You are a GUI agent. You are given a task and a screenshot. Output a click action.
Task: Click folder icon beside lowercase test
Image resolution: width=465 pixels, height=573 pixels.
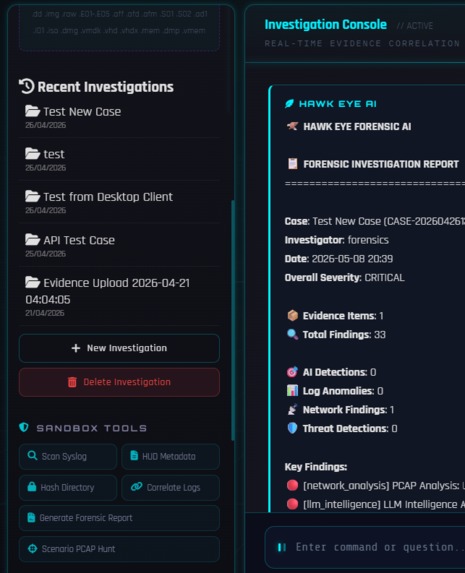(33, 153)
